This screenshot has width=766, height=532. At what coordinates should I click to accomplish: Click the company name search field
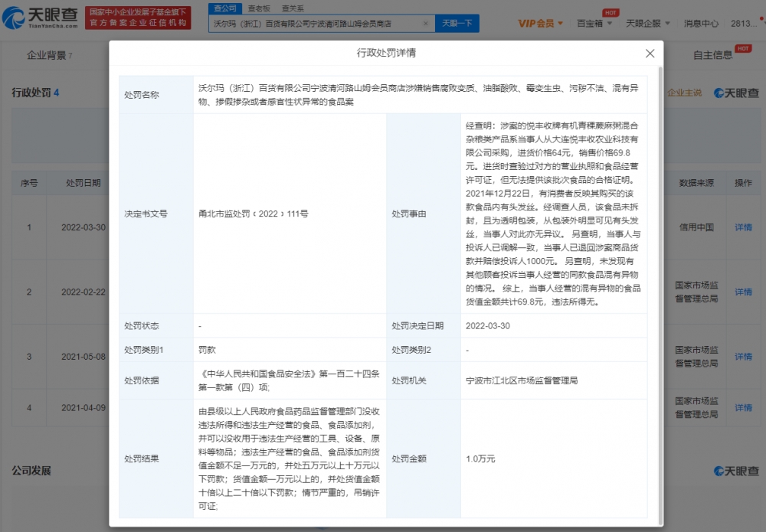(x=315, y=24)
